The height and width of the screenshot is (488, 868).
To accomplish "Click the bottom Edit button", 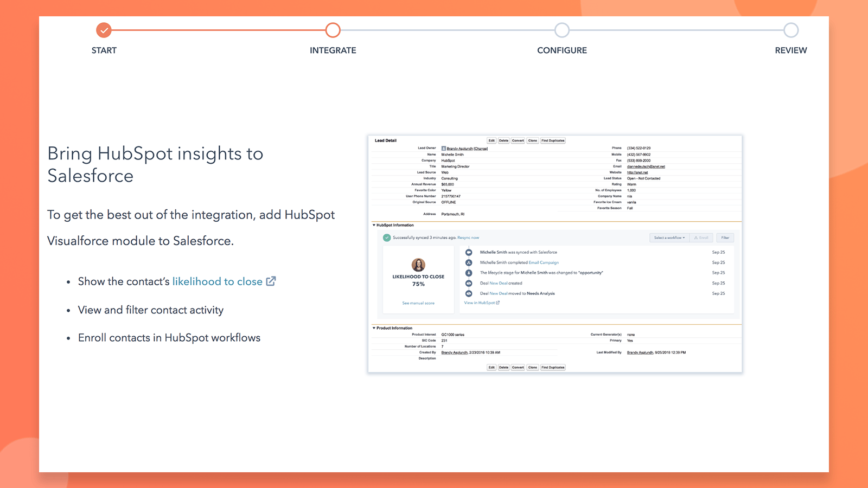I will point(492,367).
